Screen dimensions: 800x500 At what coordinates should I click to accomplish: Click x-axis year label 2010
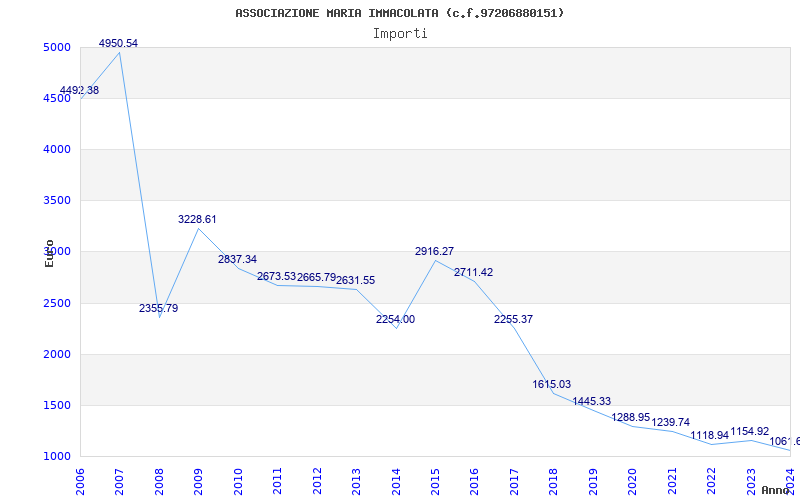click(x=238, y=481)
